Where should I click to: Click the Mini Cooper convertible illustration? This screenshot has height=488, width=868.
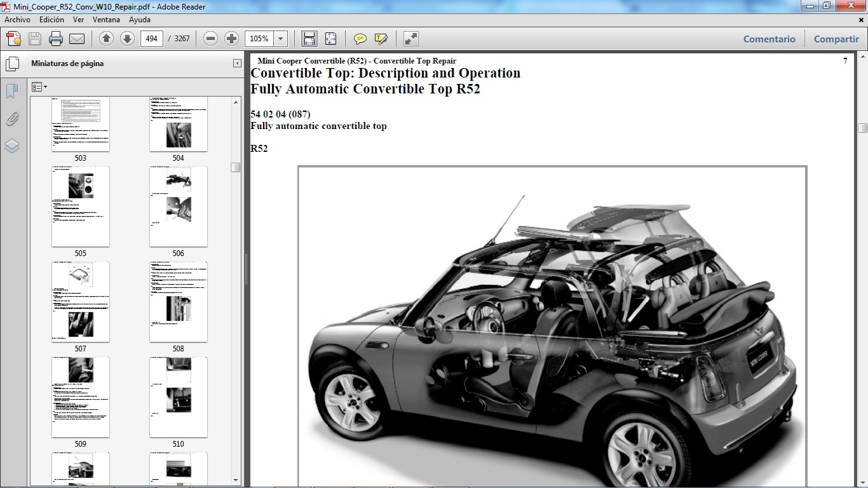[x=552, y=327]
